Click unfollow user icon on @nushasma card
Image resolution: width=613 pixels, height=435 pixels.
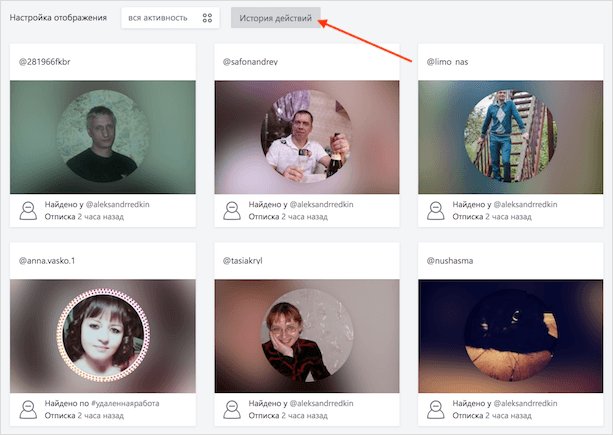[436, 410]
